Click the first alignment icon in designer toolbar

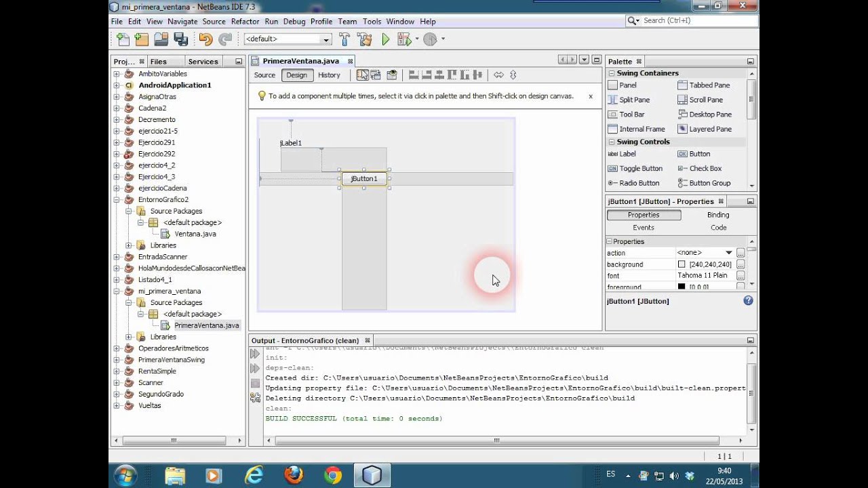coord(412,75)
